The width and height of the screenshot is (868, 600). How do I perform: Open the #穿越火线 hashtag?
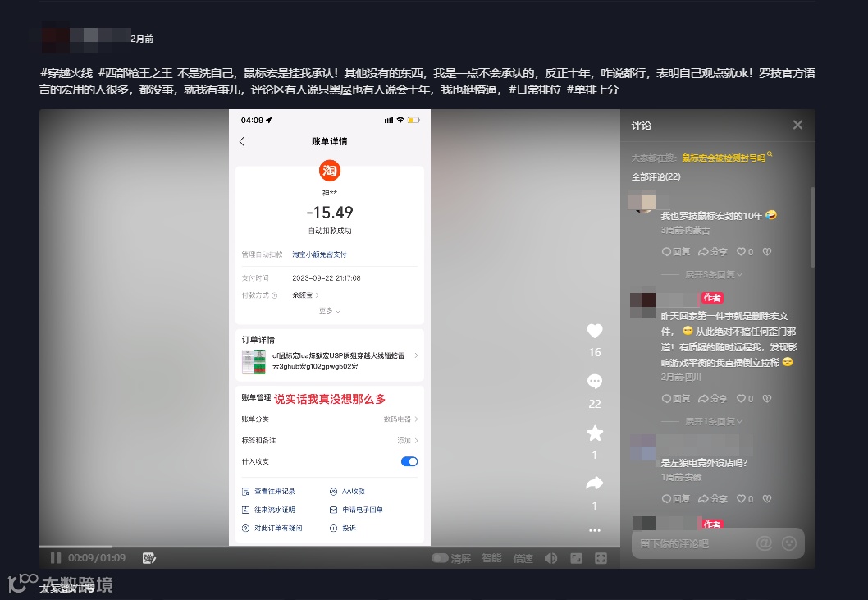66,73
